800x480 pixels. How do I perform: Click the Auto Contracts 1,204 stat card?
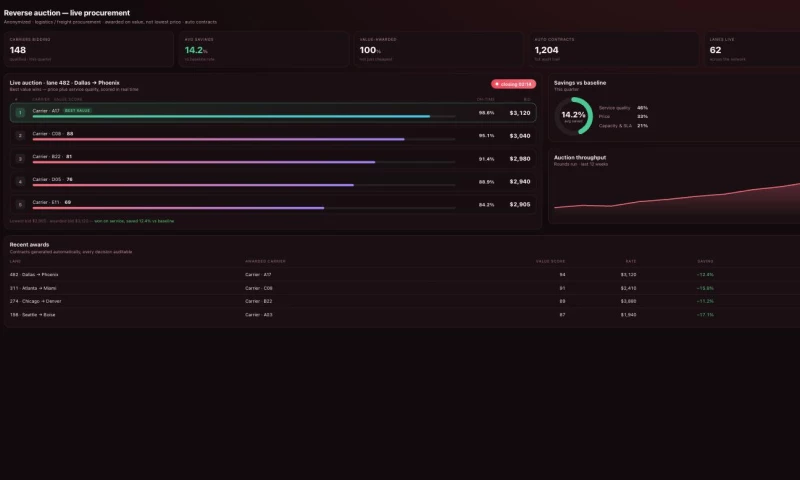tap(614, 49)
